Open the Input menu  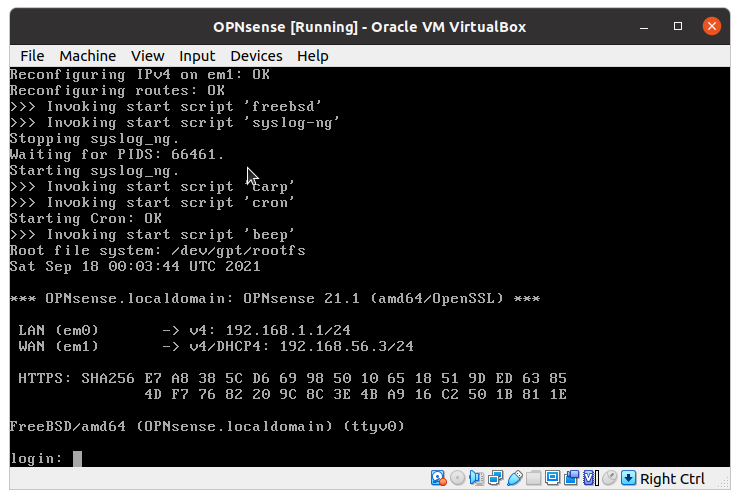[197, 56]
